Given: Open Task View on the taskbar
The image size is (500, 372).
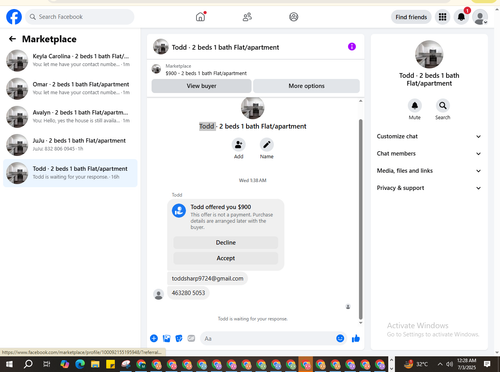Looking at the screenshot, I should pyautogui.click(x=47, y=364).
